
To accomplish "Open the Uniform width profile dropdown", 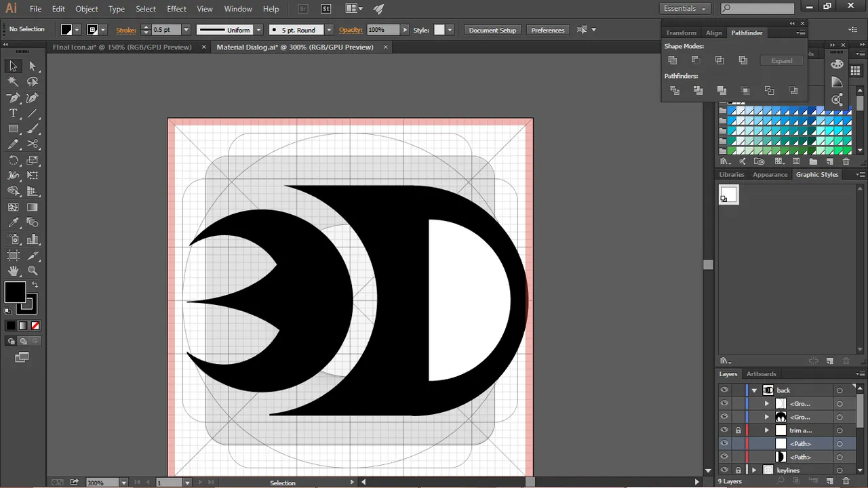I will pos(258,30).
